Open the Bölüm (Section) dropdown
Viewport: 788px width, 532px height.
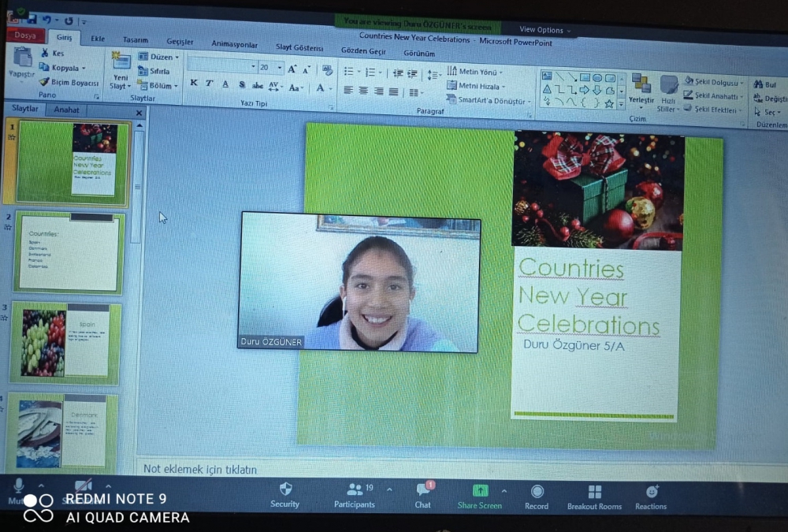point(158,85)
